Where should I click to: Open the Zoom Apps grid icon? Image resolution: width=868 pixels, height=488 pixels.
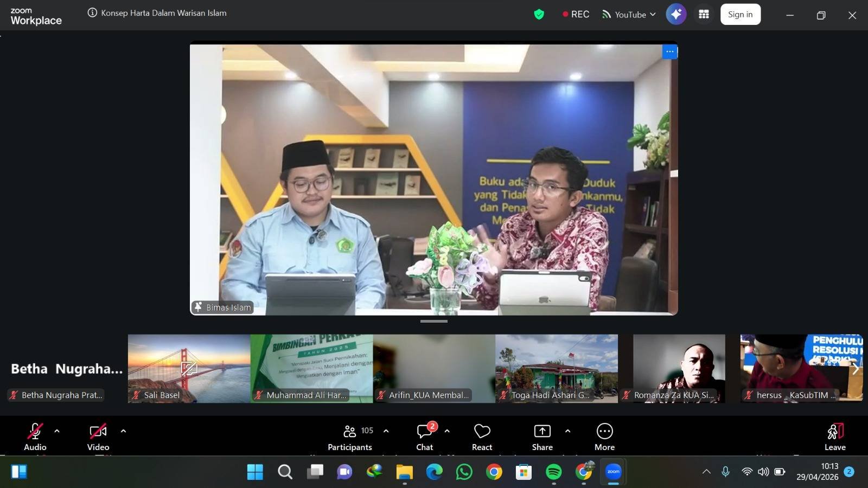[x=704, y=14]
